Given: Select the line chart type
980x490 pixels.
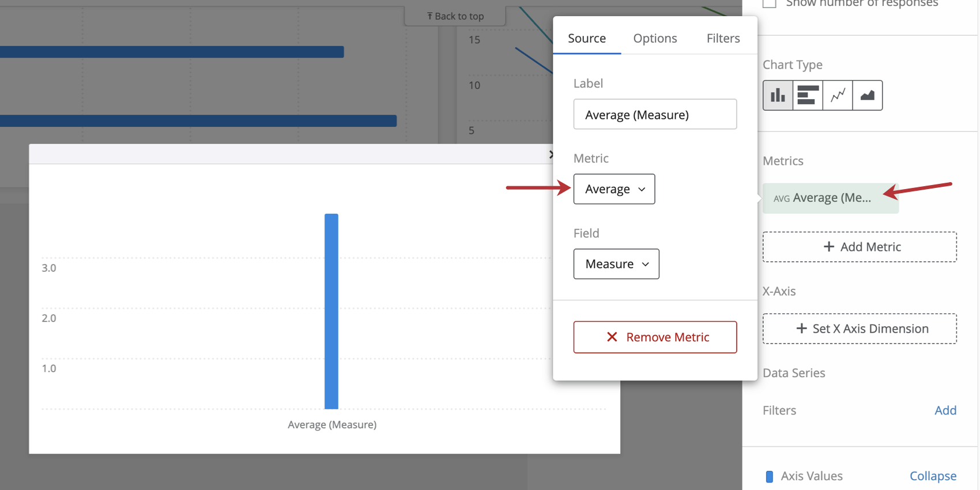Looking at the screenshot, I should point(838,95).
